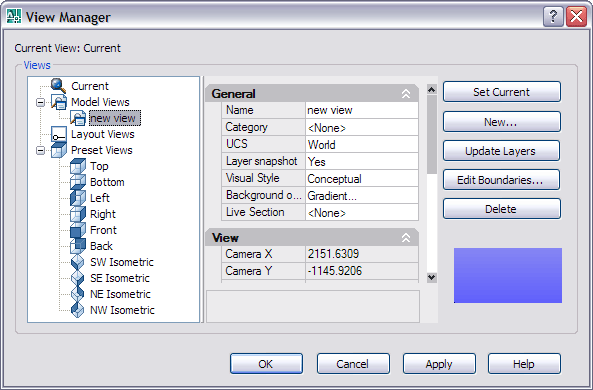The image size is (593, 390).
Task: Select the Model Views tree label
Action: click(100, 102)
